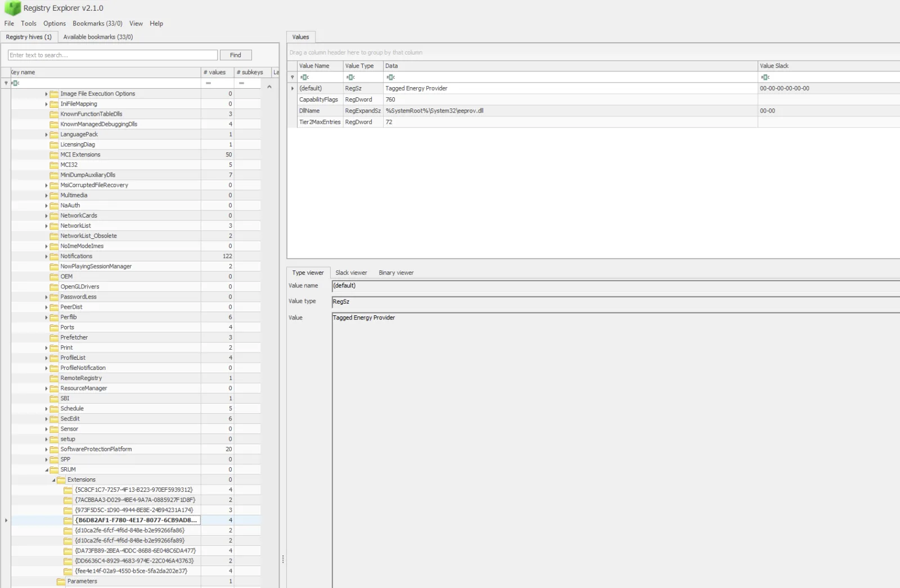This screenshot has height=588, width=900.
Task: Select the Image File Execution Options folder icon
Action: pyautogui.click(x=54, y=94)
